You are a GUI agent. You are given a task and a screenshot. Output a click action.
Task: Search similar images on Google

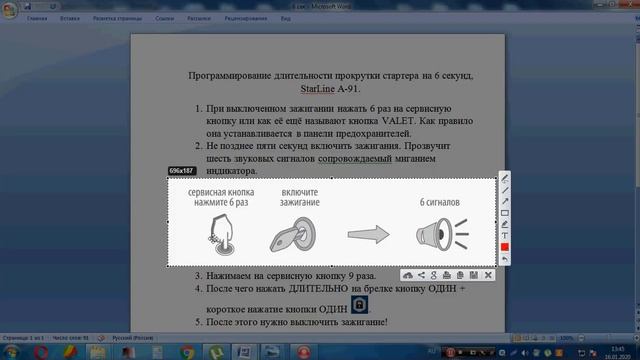tap(434, 275)
